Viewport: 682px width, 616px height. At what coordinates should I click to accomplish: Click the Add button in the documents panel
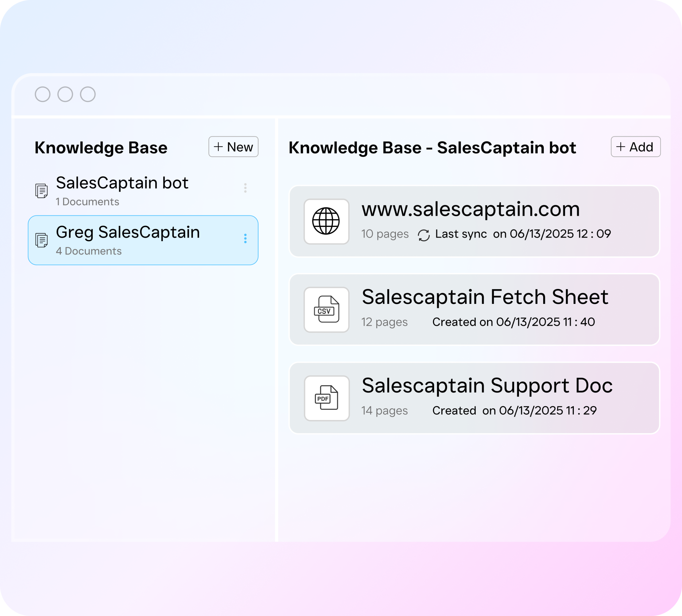coord(636,147)
